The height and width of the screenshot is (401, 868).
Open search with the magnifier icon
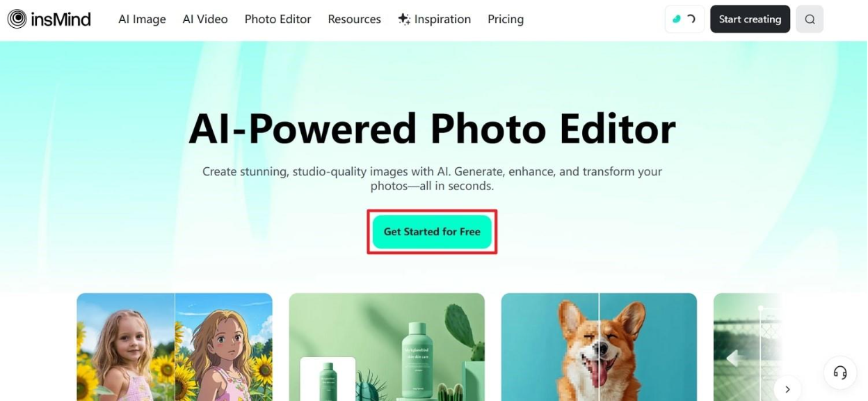(x=810, y=19)
